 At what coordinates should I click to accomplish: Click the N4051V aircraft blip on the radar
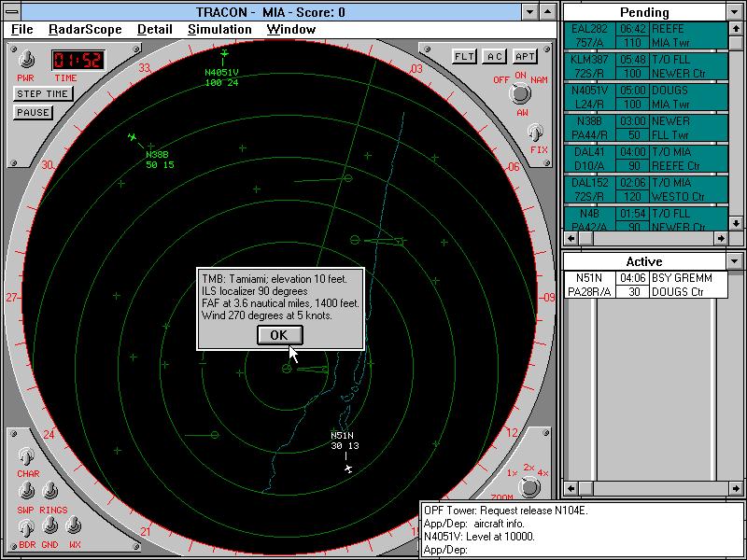click(224, 53)
